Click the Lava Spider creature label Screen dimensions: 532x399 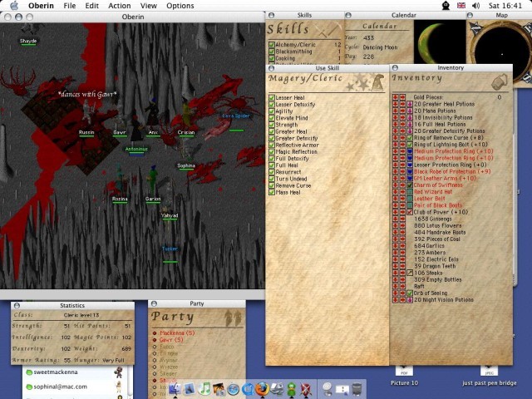click(236, 116)
